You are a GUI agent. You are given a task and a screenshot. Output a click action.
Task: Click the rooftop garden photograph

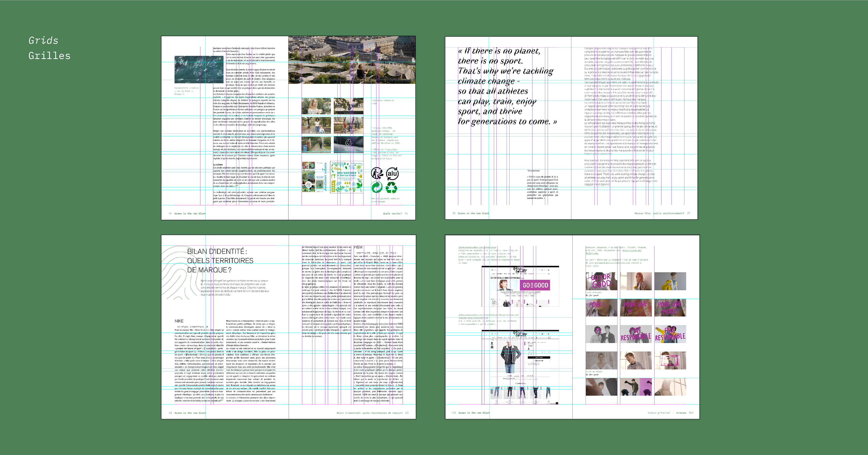tap(351, 60)
